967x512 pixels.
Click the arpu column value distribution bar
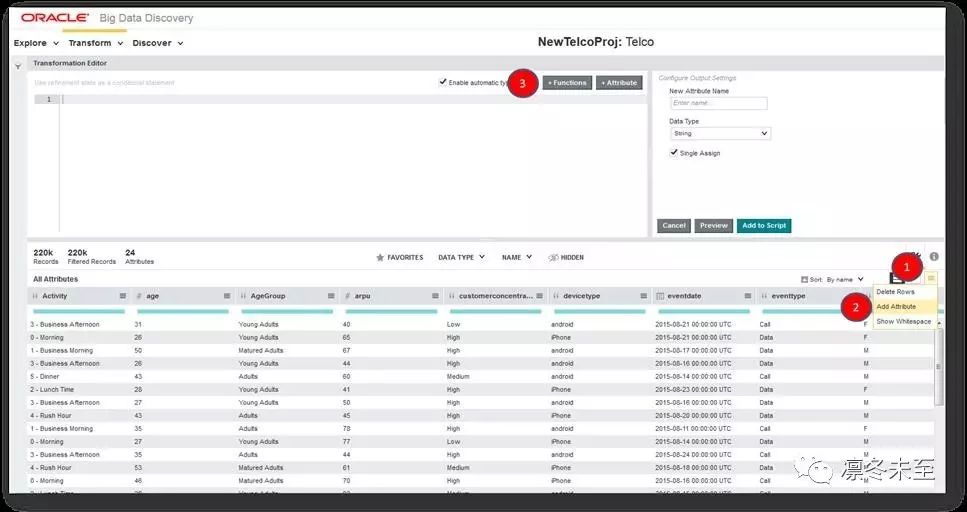(391, 312)
